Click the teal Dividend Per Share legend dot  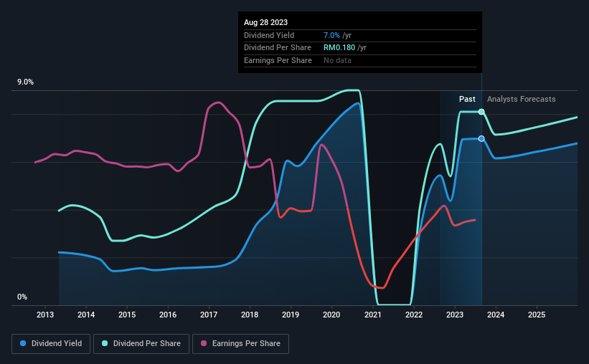pos(105,343)
